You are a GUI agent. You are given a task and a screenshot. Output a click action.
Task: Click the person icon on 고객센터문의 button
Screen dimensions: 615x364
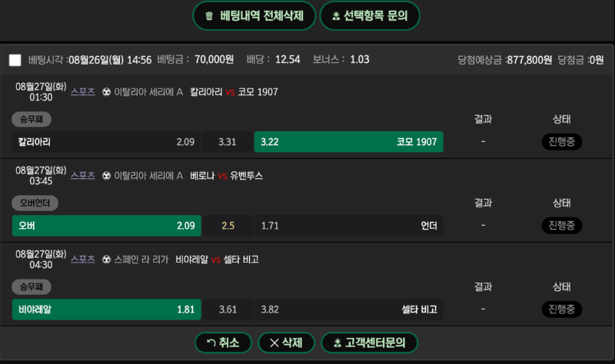(337, 343)
